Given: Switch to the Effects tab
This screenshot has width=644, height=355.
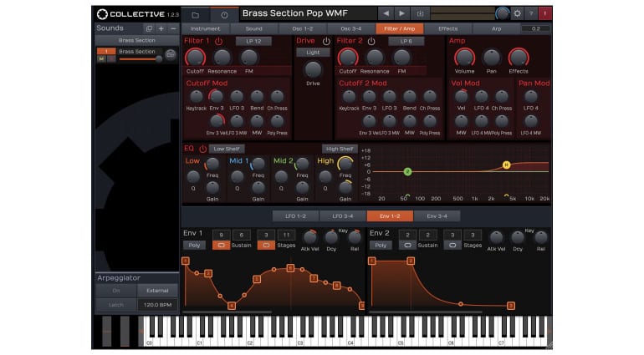Looking at the screenshot, I should (448, 28).
